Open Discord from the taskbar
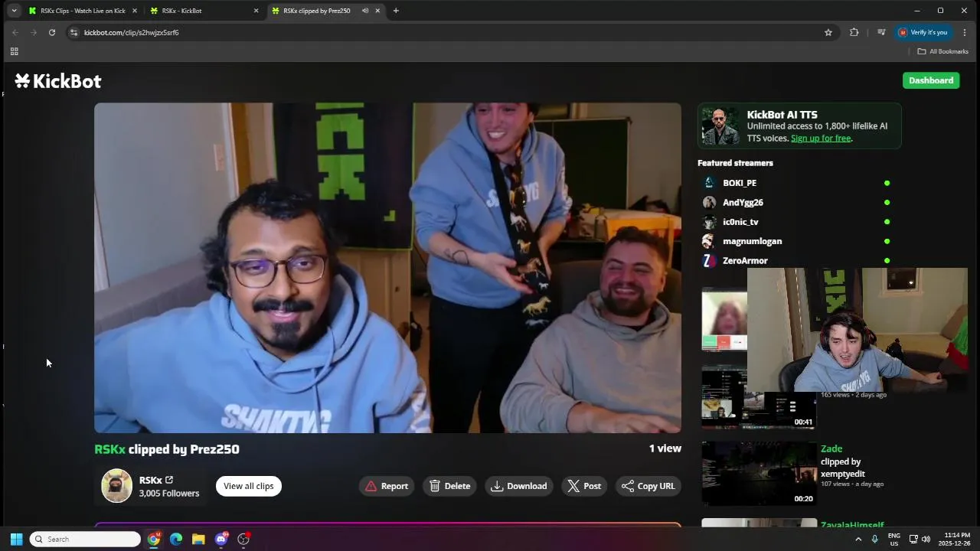The height and width of the screenshot is (551, 980). [x=221, y=540]
